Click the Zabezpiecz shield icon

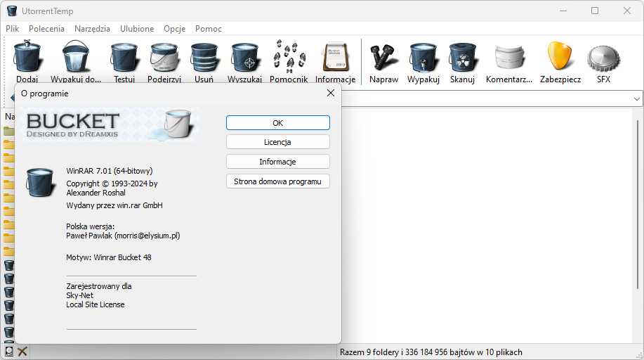coord(560,56)
